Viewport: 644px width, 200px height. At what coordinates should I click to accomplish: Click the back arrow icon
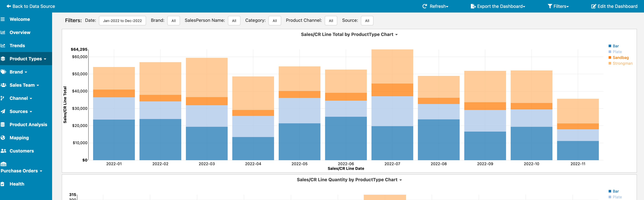[9, 6]
